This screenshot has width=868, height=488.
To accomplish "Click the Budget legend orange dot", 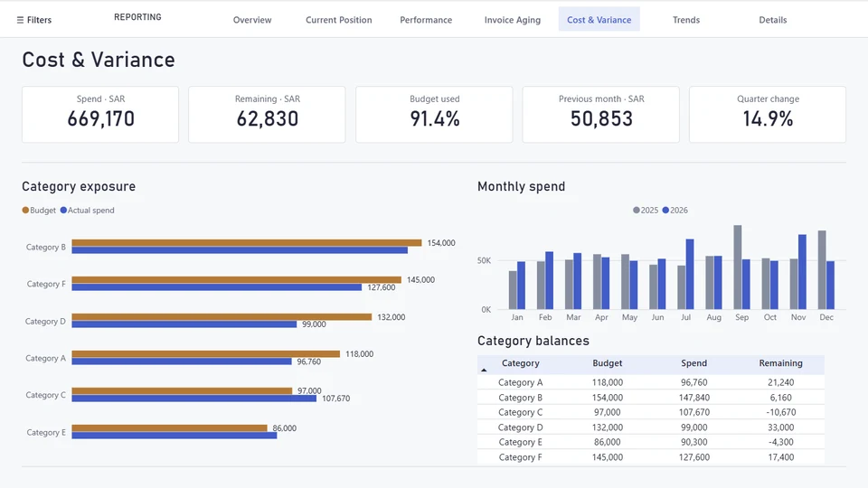I will tap(25, 211).
